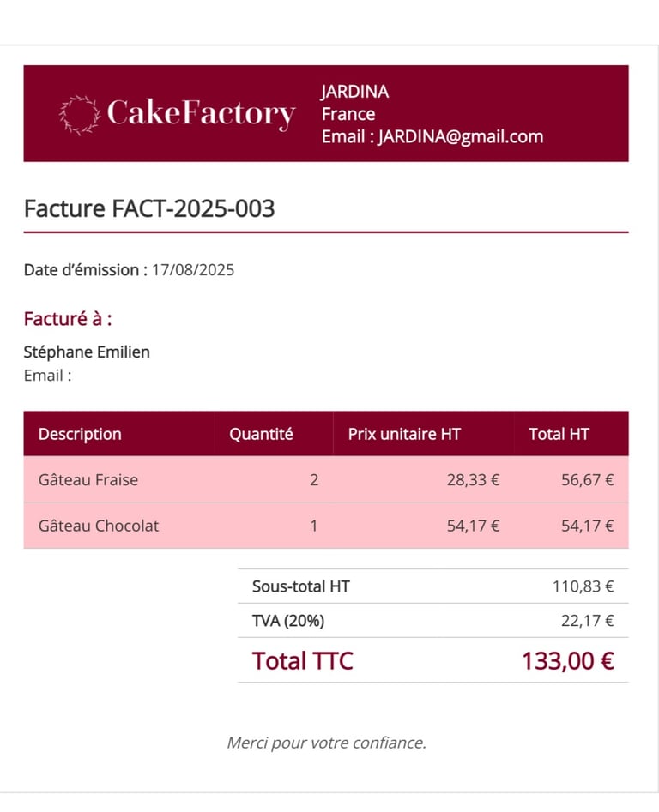Click the JARDINA@gmail.com email address

coord(461,136)
